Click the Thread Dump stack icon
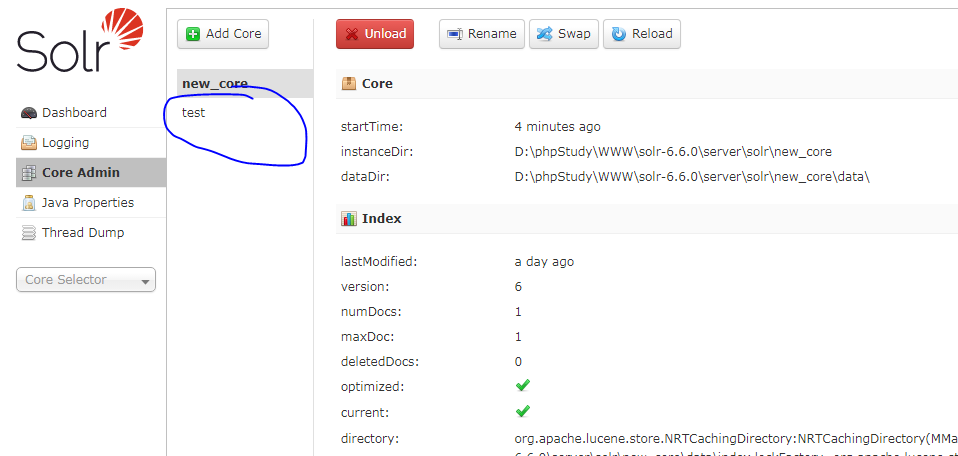This screenshot has height=456, width=958. [29, 233]
